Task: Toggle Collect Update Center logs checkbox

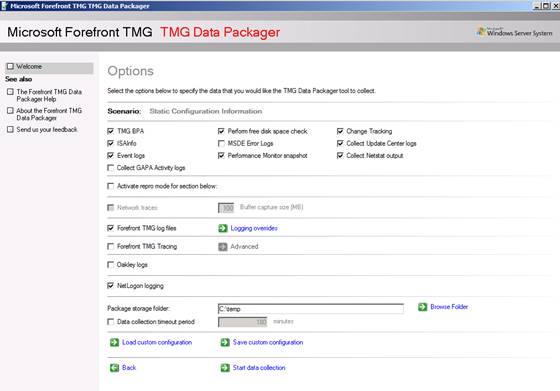Action: pyautogui.click(x=340, y=143)
